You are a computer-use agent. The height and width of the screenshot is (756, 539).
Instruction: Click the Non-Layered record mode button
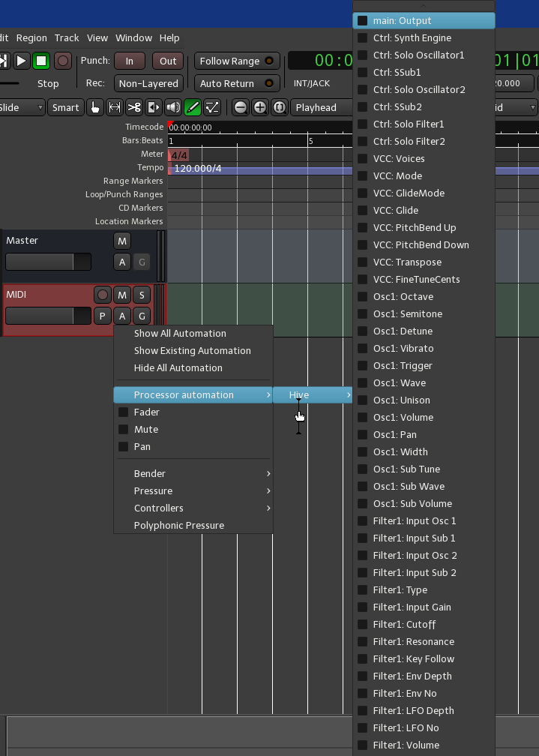pos(148,84)
